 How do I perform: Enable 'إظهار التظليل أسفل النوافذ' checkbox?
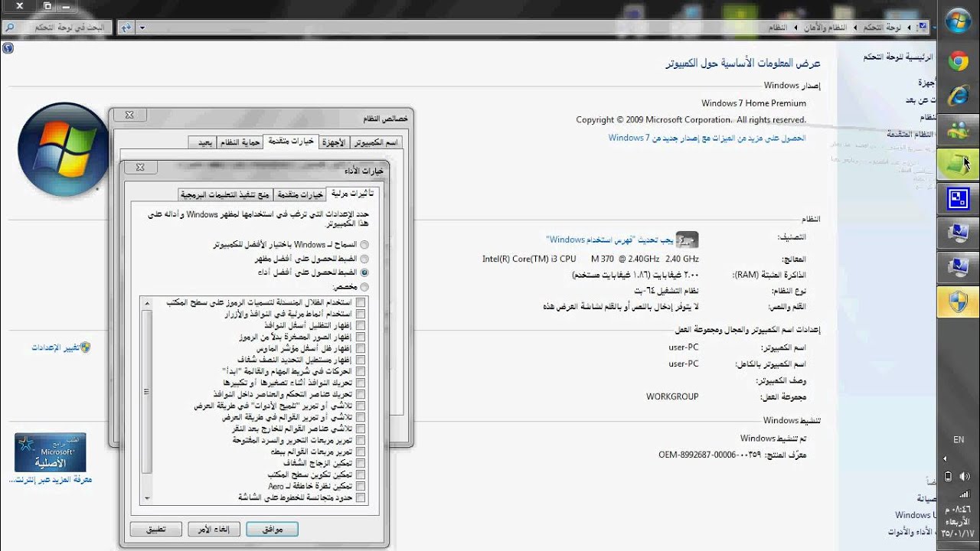click(x=360, y=325)
